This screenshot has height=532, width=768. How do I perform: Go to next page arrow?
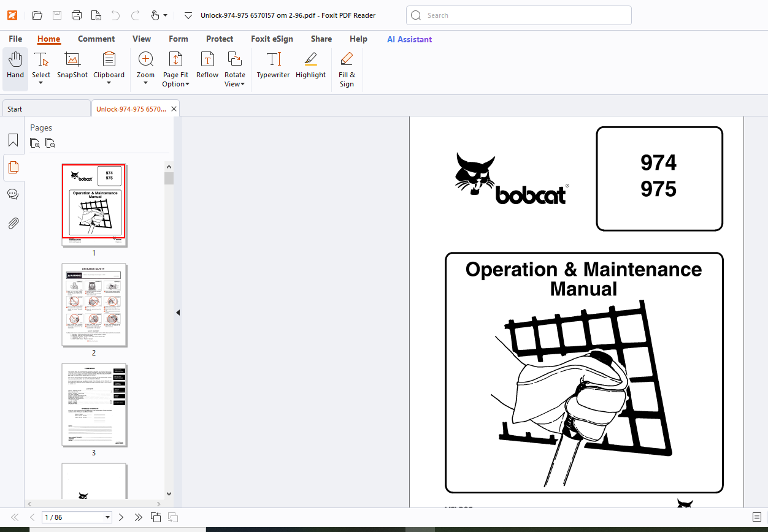click(x=121, y=517)
